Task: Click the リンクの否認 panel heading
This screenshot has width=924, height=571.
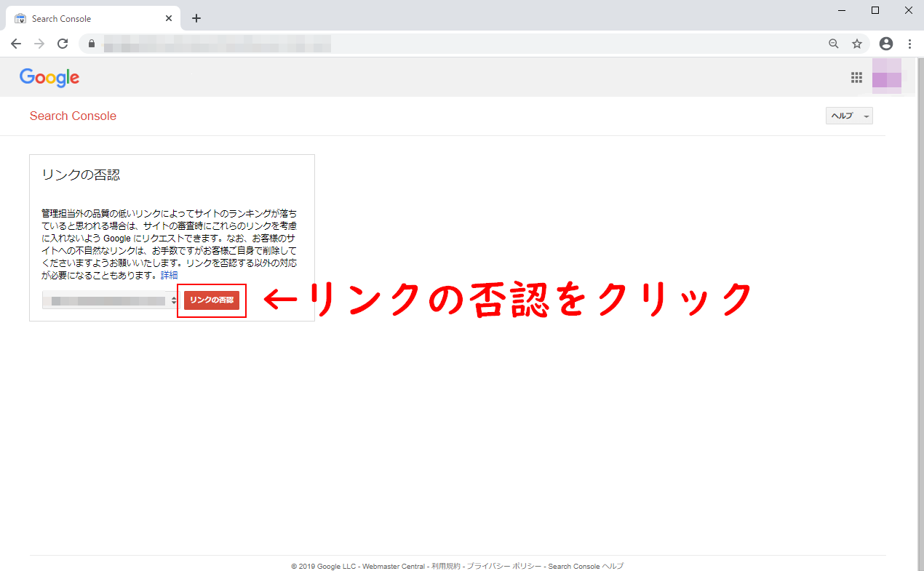Action: [x=81, y=175]
